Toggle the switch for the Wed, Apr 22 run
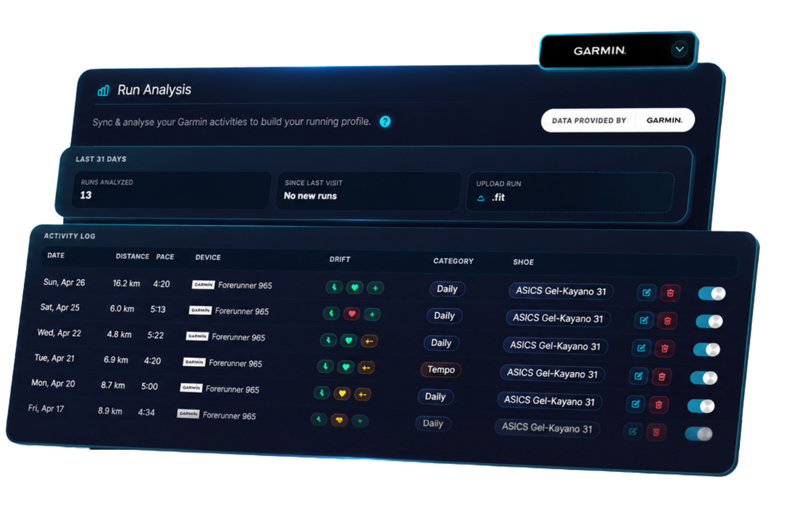This screenshot has height=510, width=812. click(x=706, y=350)
